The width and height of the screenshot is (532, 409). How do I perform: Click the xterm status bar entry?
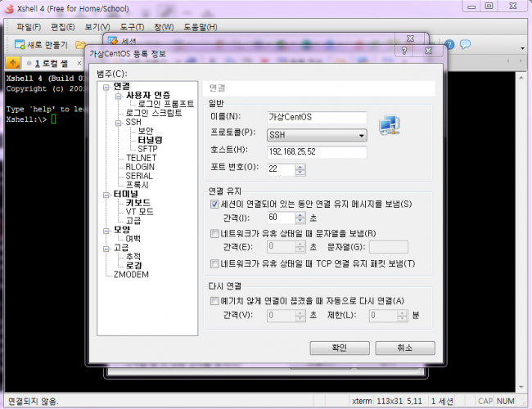(362, 401)
